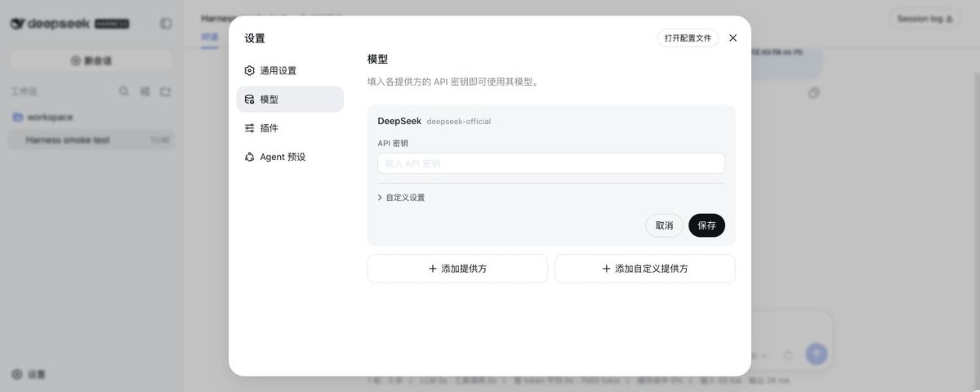Image resolution: width=980 pixels, height=392 pixels.
Task: Open the Harness smoke test conversation
Action: coord(91,140)
